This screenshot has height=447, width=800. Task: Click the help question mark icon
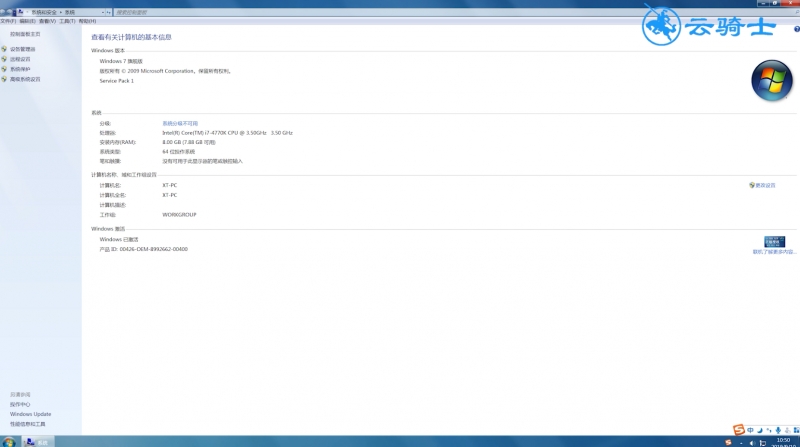click(796, 30)
